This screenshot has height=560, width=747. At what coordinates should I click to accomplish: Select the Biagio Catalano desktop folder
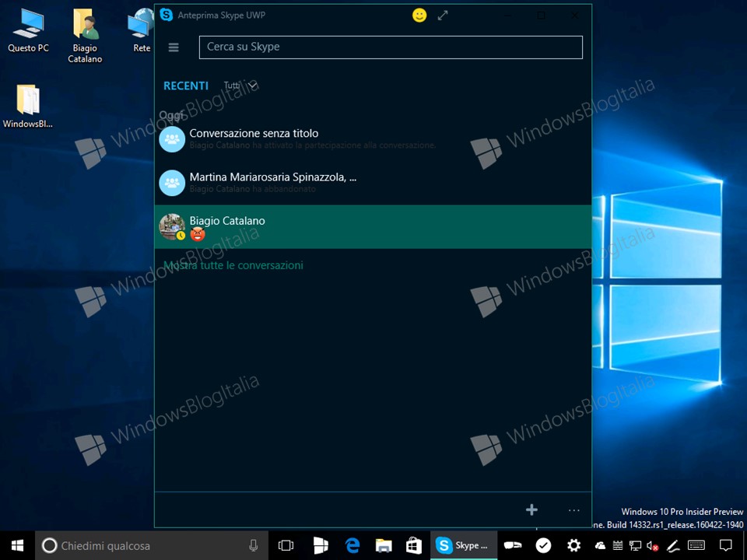(x=85, y=36)
